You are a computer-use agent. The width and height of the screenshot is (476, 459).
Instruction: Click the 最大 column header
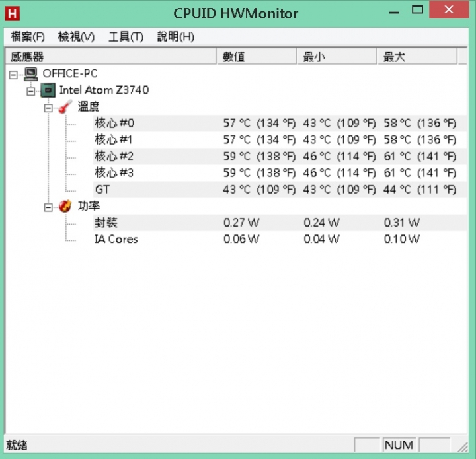(417, 56)
